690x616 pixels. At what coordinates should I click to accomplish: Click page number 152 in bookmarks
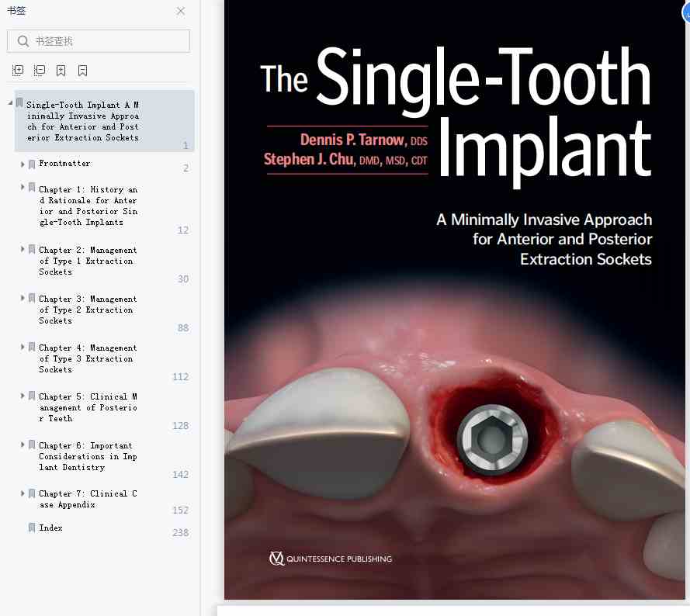180,510
